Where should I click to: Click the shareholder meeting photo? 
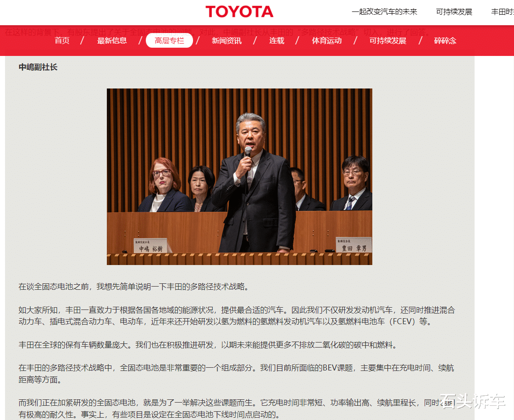239,177
